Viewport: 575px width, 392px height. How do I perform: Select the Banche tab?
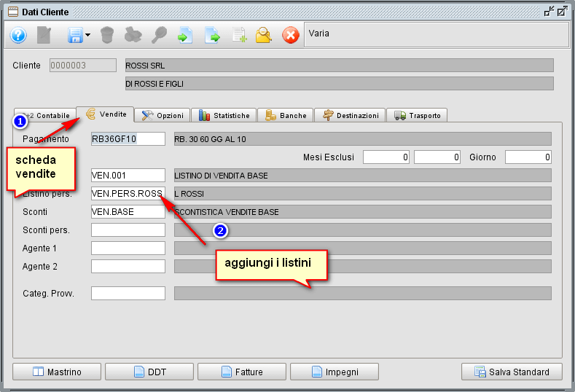(286, 115)
